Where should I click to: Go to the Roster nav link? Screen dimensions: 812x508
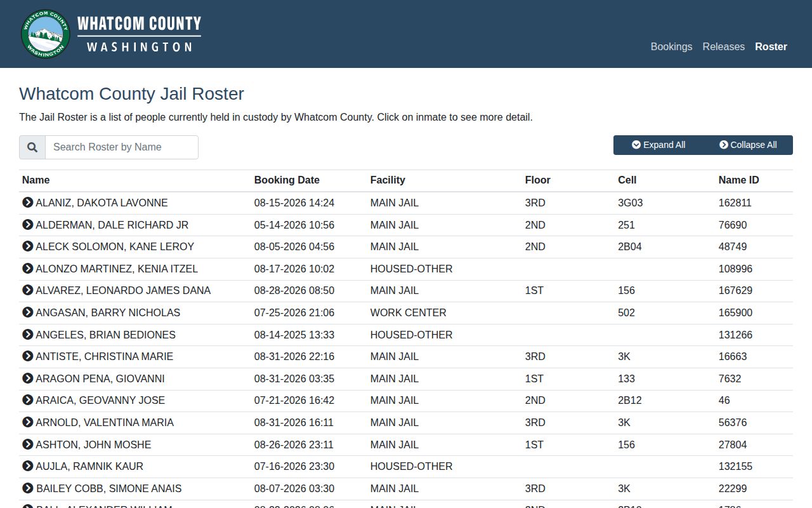click(x=771, y=46)
